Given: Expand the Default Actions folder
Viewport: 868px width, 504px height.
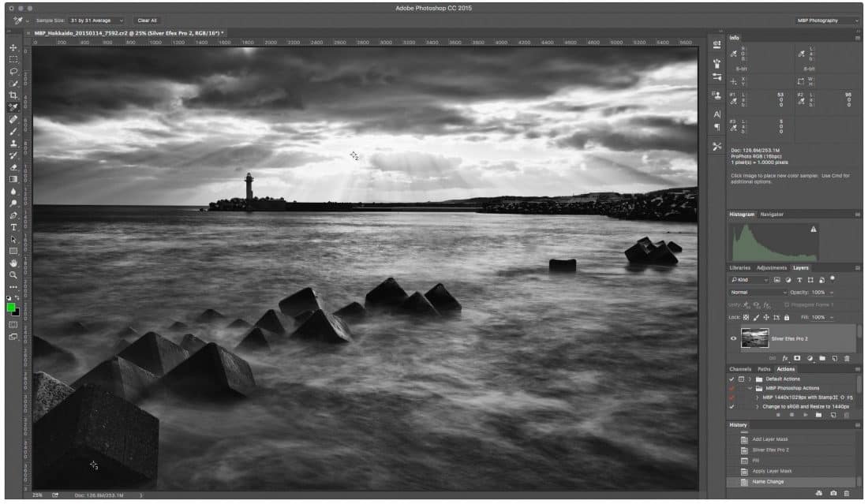Looking at the screenshot, I should pos(750,379).
